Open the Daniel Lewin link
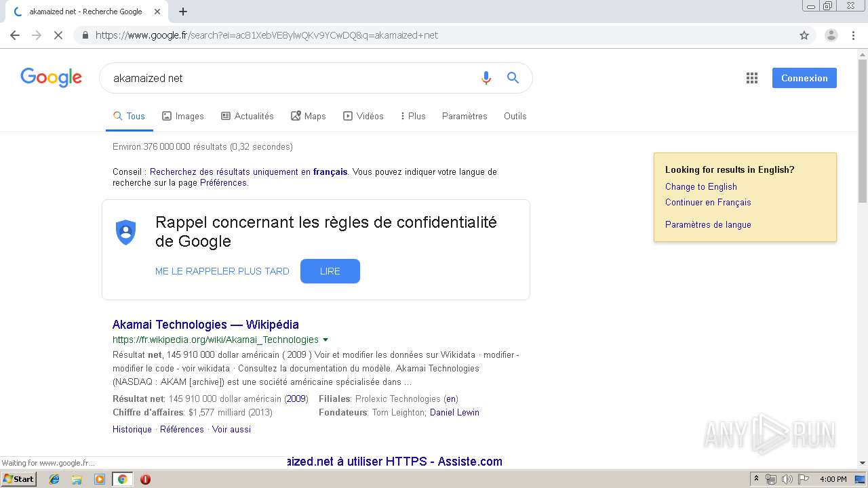The width and height of the screenshot is (868, 488). 454,412
